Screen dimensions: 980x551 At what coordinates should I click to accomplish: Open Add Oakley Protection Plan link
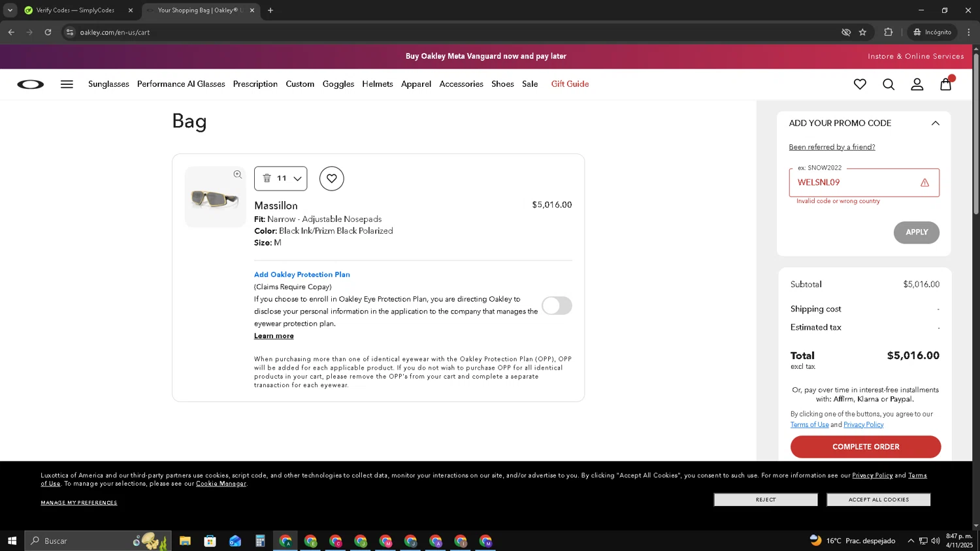302,275
